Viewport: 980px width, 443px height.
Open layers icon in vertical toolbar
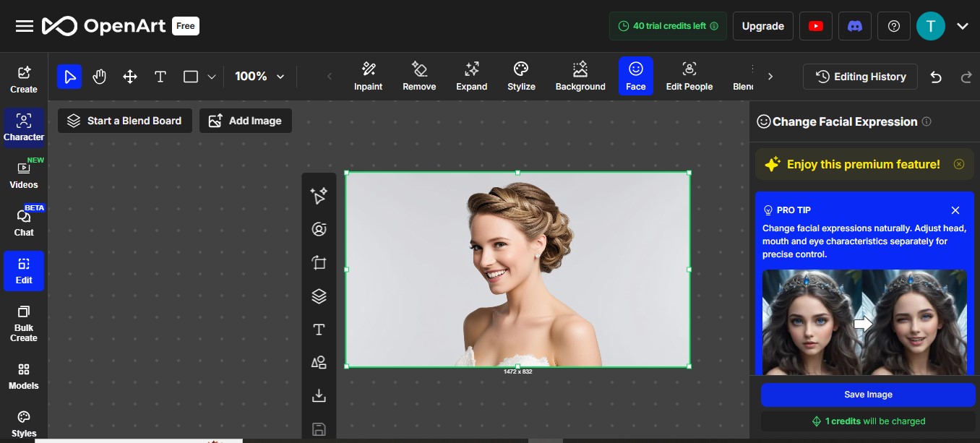click(319, 296)
